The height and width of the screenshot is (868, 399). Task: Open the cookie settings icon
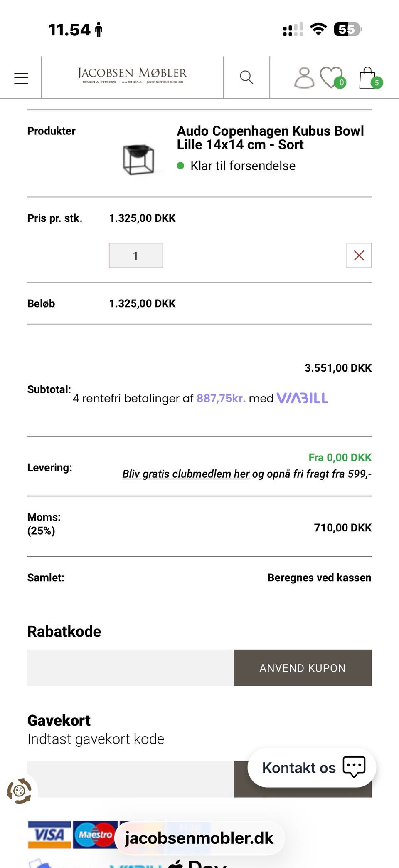click(19, 791)
